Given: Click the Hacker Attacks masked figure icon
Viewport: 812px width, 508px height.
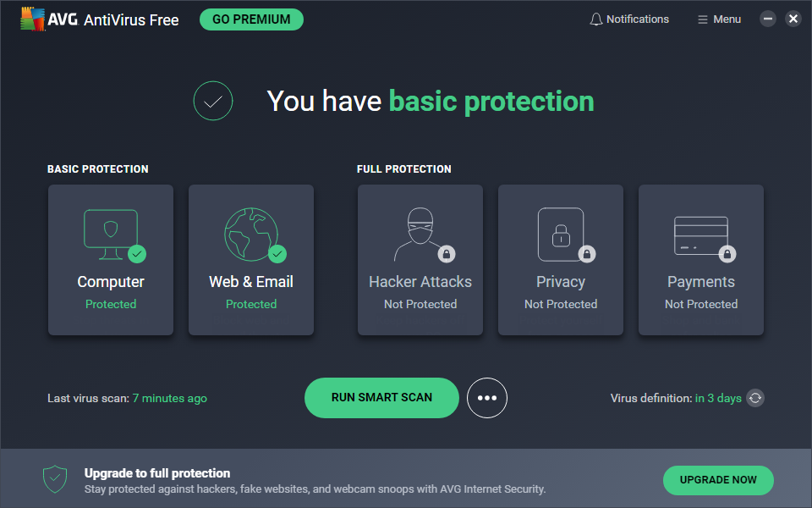Looking at the screenshot, I should pyautogui.click(x=420, y=235).
